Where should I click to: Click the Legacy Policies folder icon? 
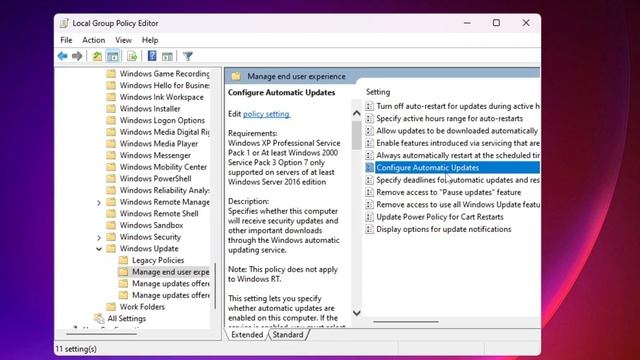(123, 260)
